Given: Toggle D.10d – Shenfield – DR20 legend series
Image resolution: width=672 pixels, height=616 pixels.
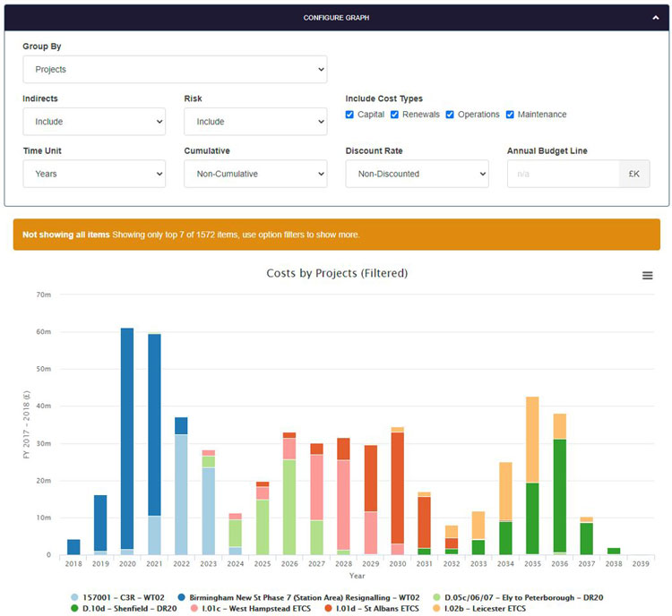Looking at the screenshot, I should 124,608.
